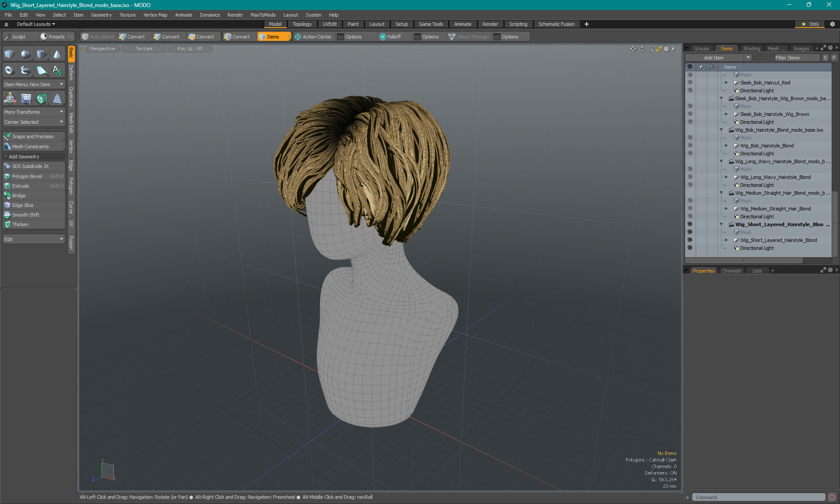This screenshot has width=840, height=504.
Task: Open Center Selected dropdown
Action: [x=34, y=122]
